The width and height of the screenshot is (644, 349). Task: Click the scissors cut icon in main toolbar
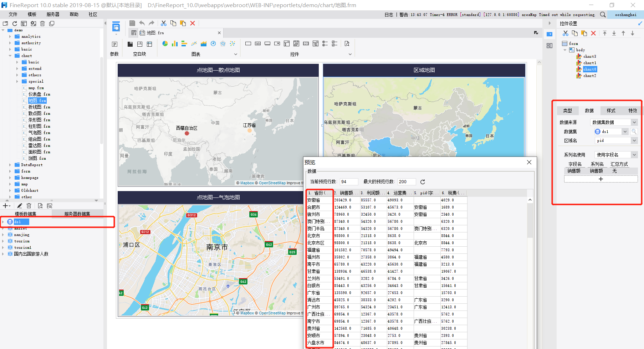(164, 23)
